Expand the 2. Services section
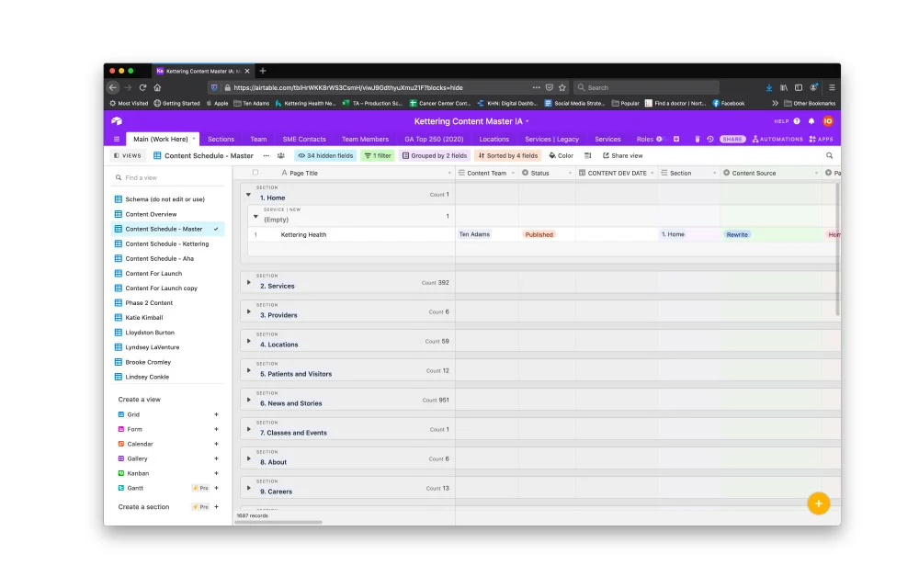 (x=248, y=283)
